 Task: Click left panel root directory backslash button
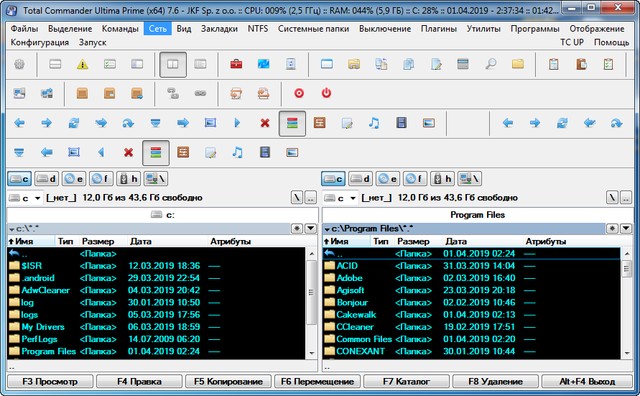(x=297, y=198)
